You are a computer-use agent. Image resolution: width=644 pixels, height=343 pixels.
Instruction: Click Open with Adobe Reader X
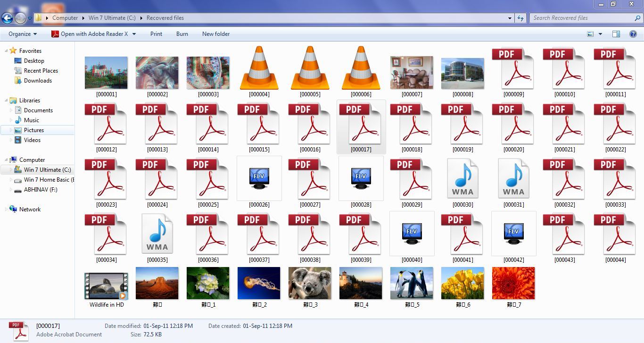(90, 34)
